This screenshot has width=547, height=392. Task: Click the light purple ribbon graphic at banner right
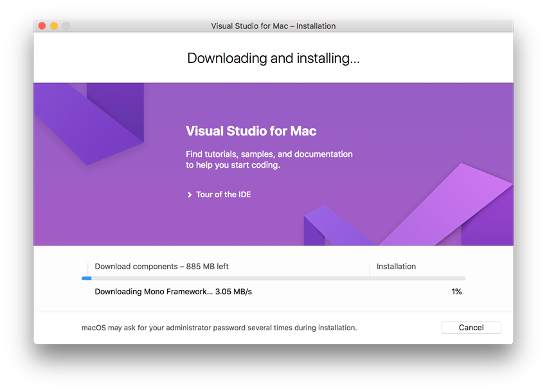(x=450, y=206)
